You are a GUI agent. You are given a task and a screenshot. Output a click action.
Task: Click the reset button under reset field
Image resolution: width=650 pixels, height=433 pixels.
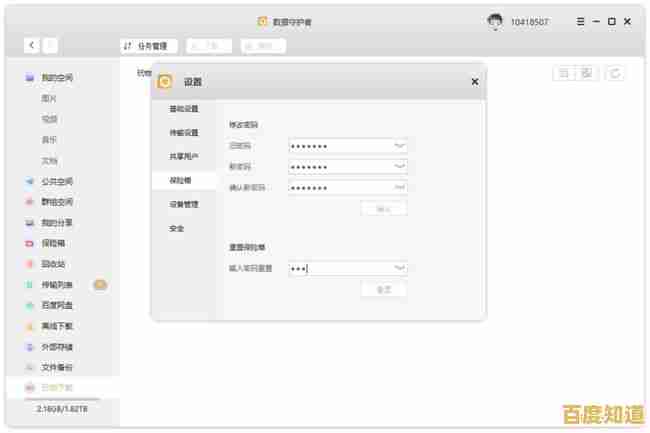(384, 289)
